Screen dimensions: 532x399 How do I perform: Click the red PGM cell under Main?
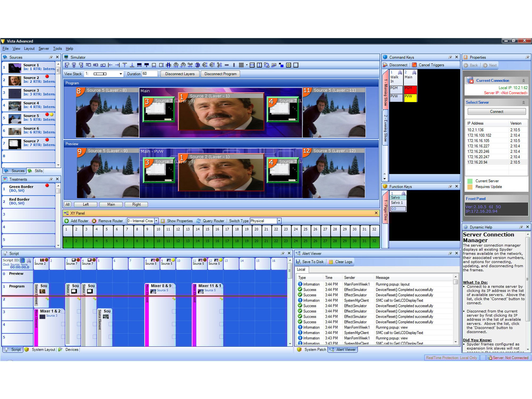[x=410, y=89]
